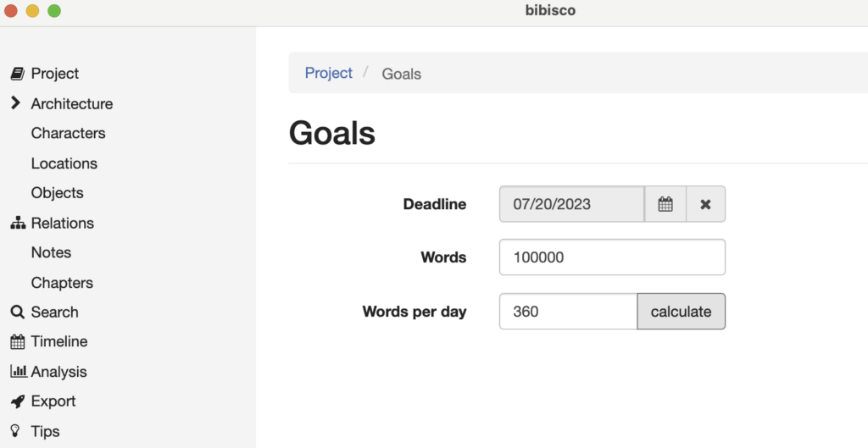868x448 pixels.
Task: Click the Tips lightbulb icon
Action: [17, 431]
